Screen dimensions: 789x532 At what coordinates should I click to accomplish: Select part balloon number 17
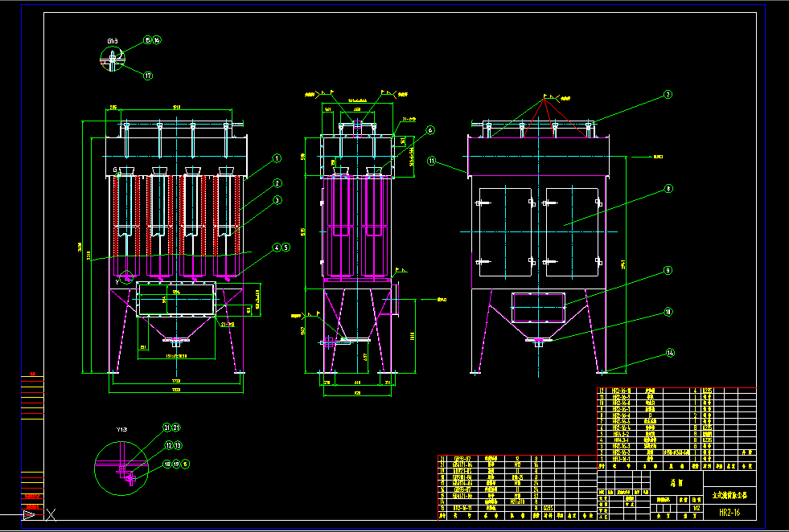pos(148,76)
